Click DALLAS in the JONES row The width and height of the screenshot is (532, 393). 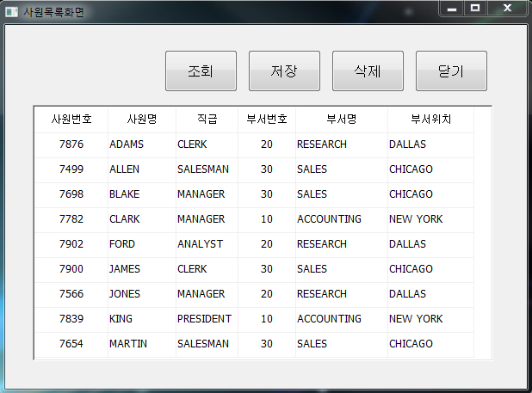(431, 294)
